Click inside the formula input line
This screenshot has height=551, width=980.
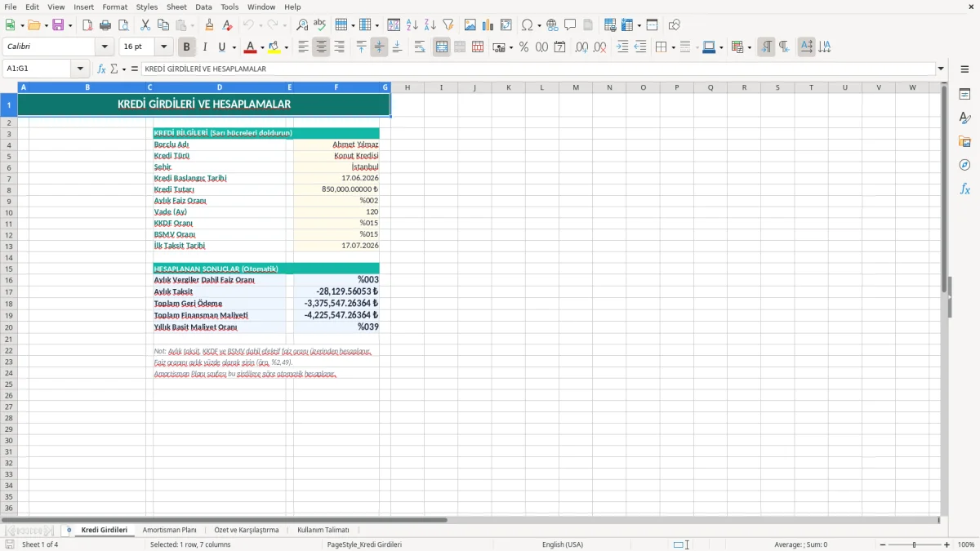pyautogui.click(x=537, y=69)
